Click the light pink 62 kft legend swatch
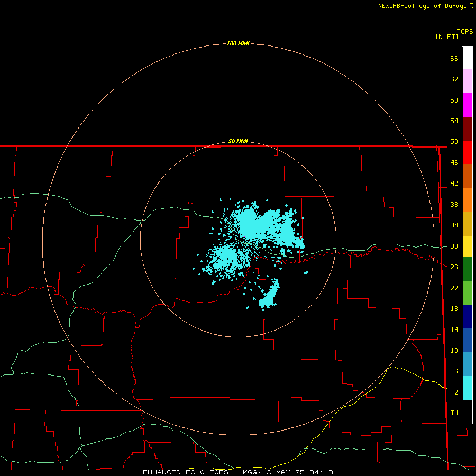The image size is (476, 476). (467, 81)
